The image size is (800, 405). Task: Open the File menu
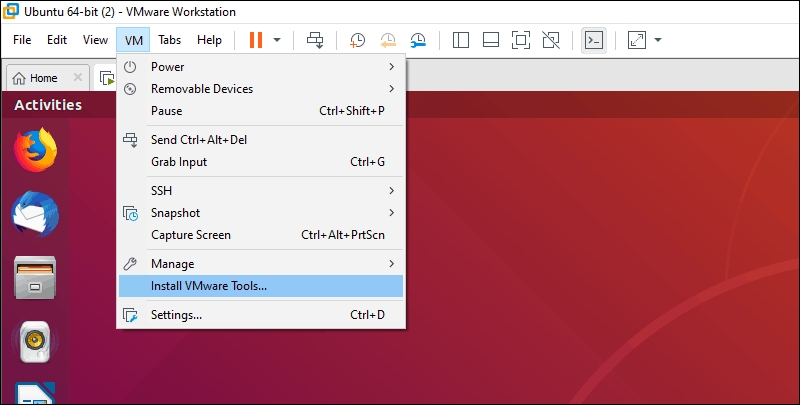22,40
